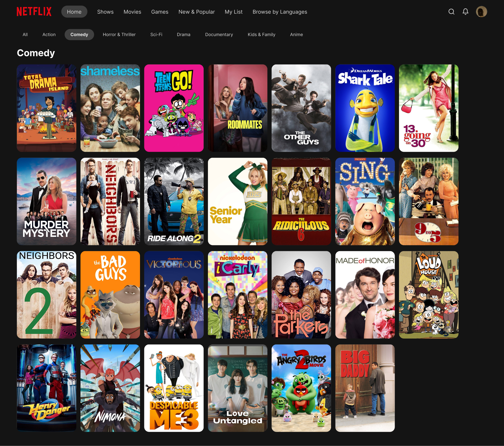Open the Big Daddy poster
504x446 pixels.
pos(365,388)
